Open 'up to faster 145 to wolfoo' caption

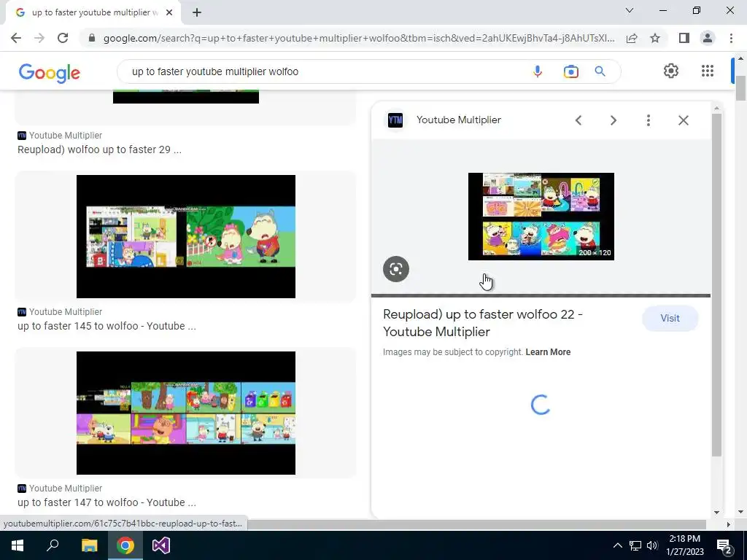pos(107,326)
